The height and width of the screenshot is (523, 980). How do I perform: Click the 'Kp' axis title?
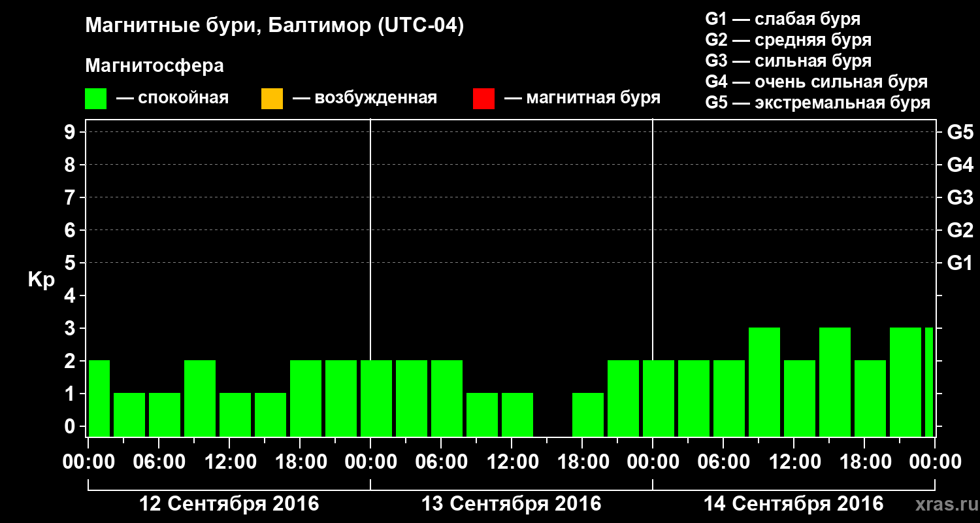click(x=41, y=279)
